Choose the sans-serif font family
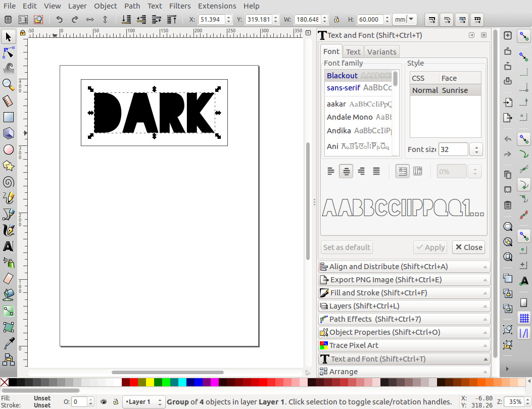This screenshot has height=409, width=532. pyautogui.click(x=359, y=88)
